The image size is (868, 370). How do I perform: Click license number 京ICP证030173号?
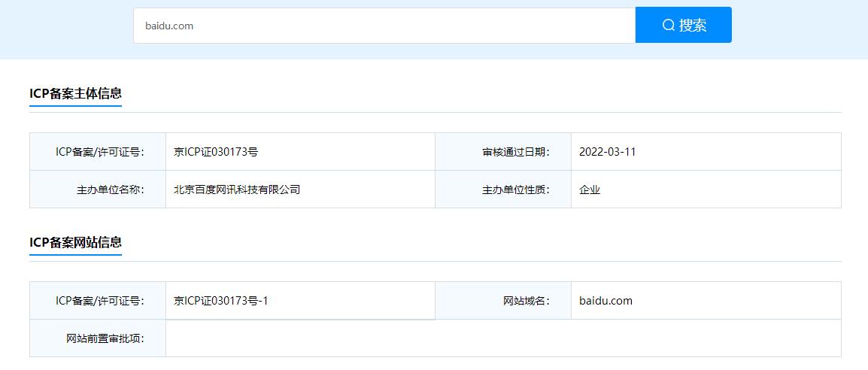(216, 152)
